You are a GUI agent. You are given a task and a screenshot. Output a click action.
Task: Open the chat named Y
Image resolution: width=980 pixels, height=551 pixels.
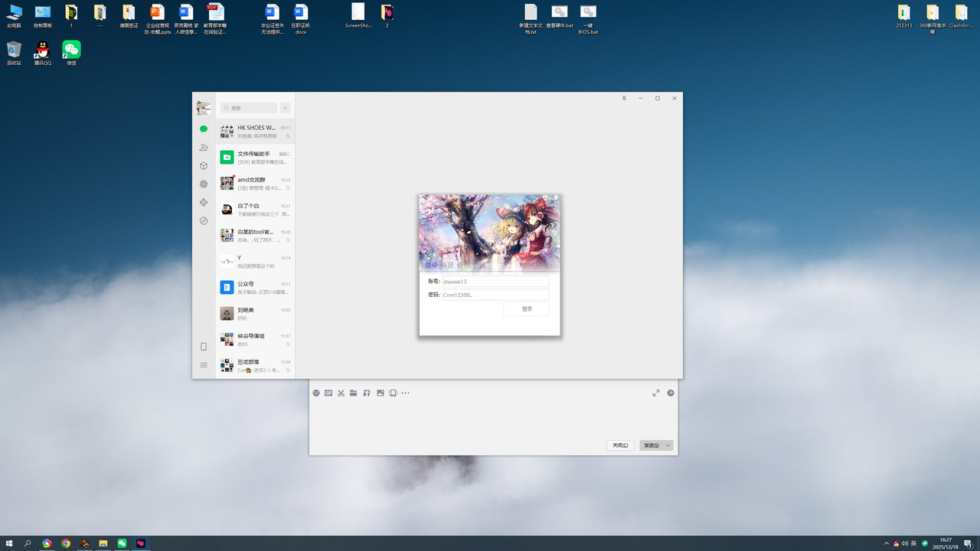point(255,262)
